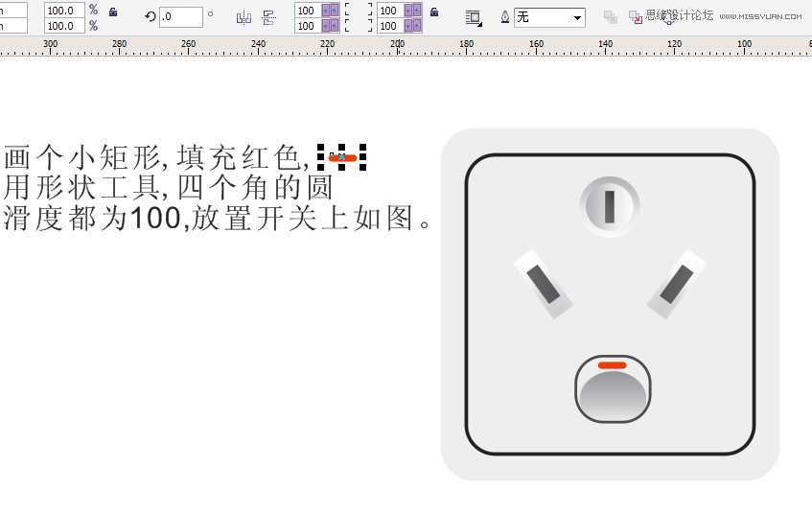
Task: Click the bottom-right corner roundness field
Action: coord(390,25)
